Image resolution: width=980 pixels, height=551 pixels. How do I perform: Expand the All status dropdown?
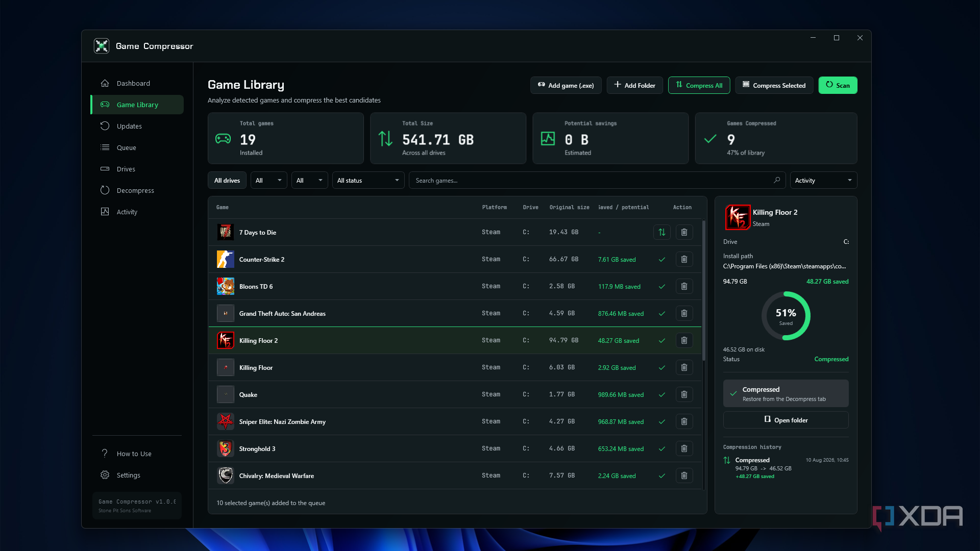tap(368, 180)
